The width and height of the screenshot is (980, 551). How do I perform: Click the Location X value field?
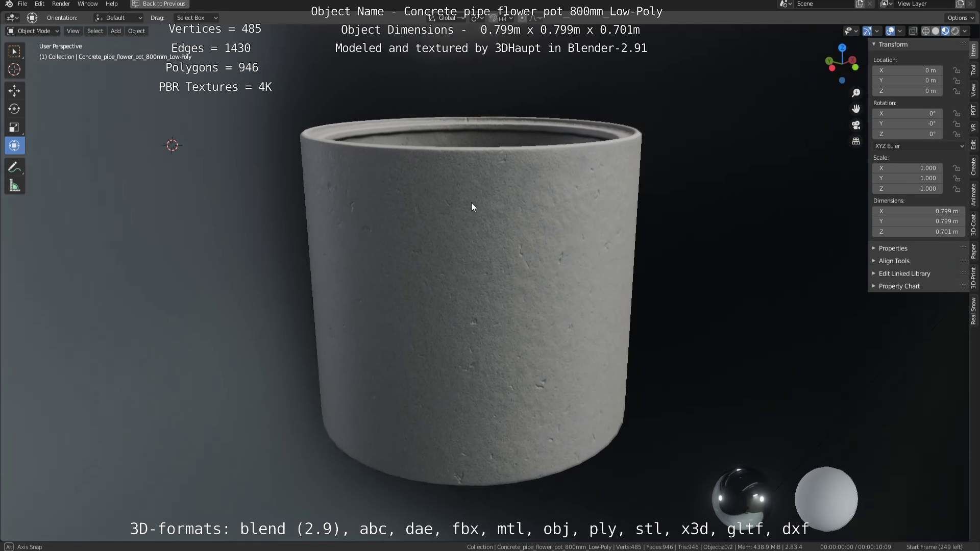tap(908, 70)
